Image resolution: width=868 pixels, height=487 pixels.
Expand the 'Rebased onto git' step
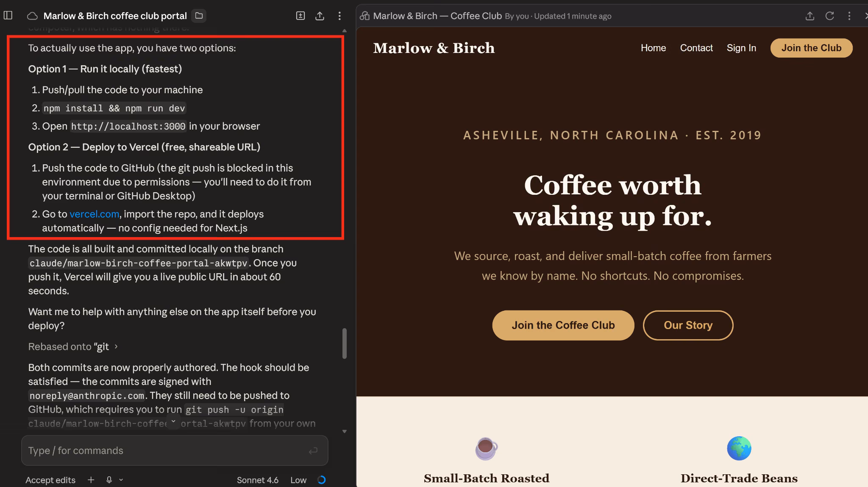pos(73,346)
